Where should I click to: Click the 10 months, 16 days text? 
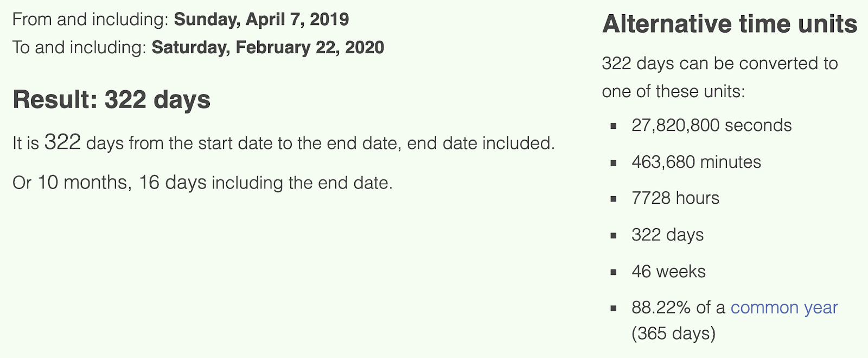[x=122, y=183]
